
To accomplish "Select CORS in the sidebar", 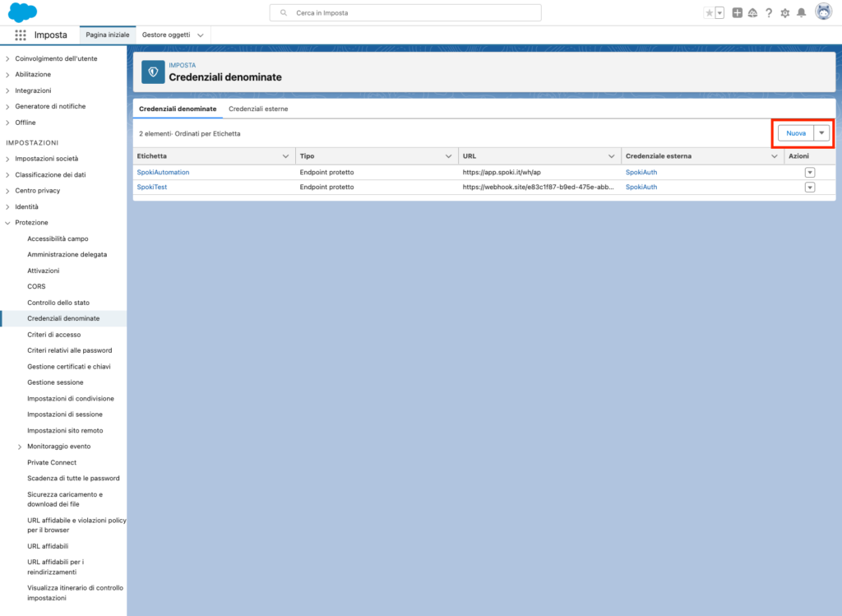I will (36, 286).
